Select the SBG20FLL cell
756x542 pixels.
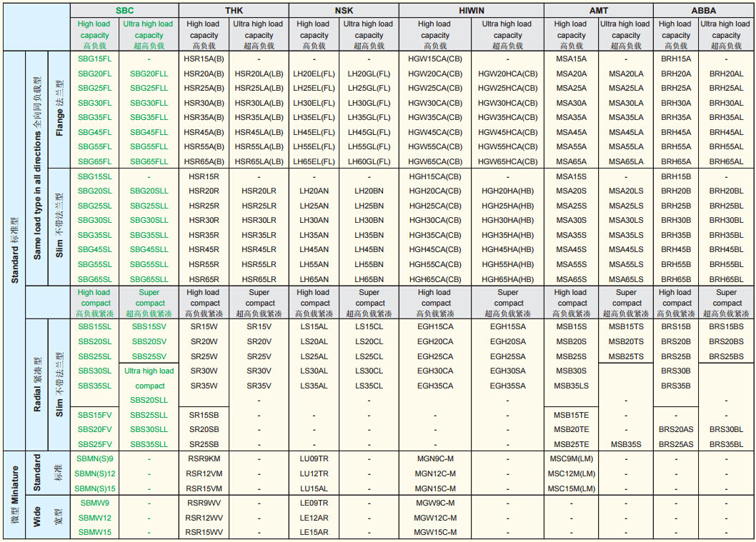point(149,74)
